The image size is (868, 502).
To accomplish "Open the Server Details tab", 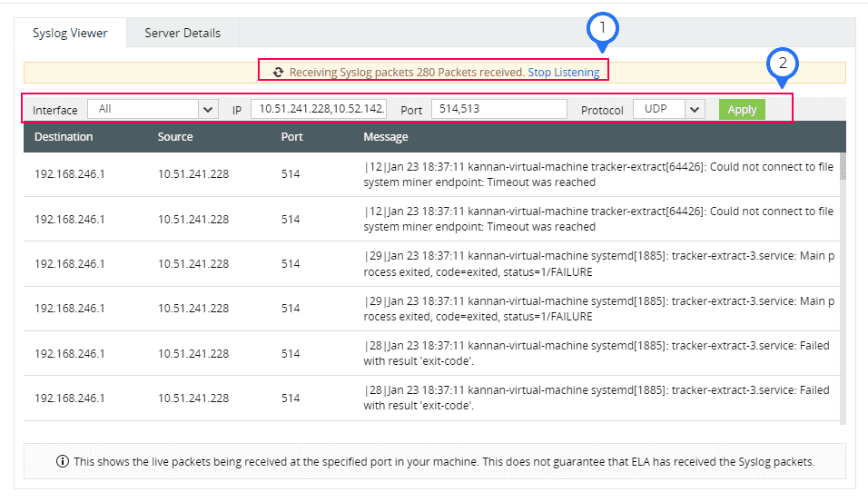I will pos(182,34).
